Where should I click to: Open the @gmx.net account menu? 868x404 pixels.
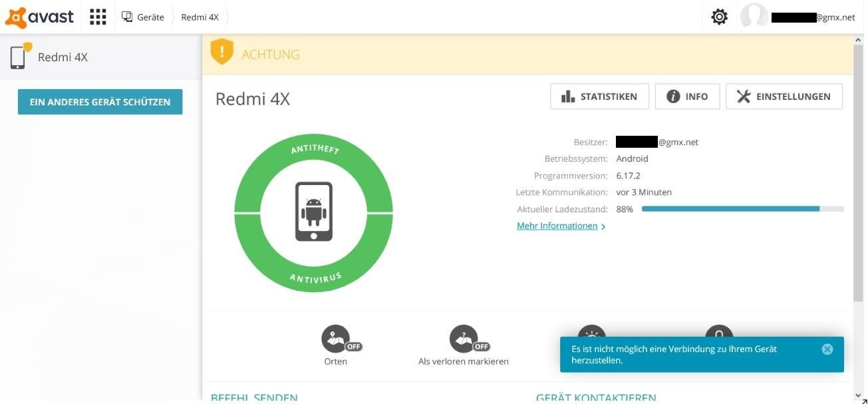[813, 17]
